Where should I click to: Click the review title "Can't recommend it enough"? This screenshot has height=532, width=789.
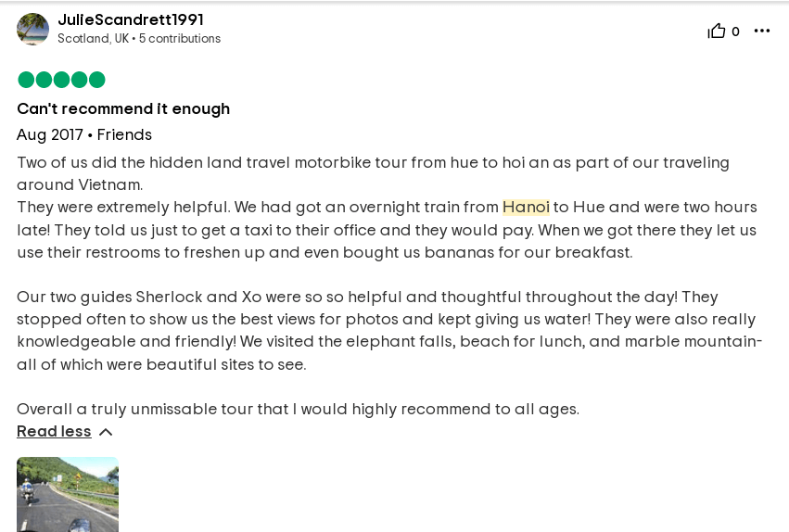tap(123, 108)
